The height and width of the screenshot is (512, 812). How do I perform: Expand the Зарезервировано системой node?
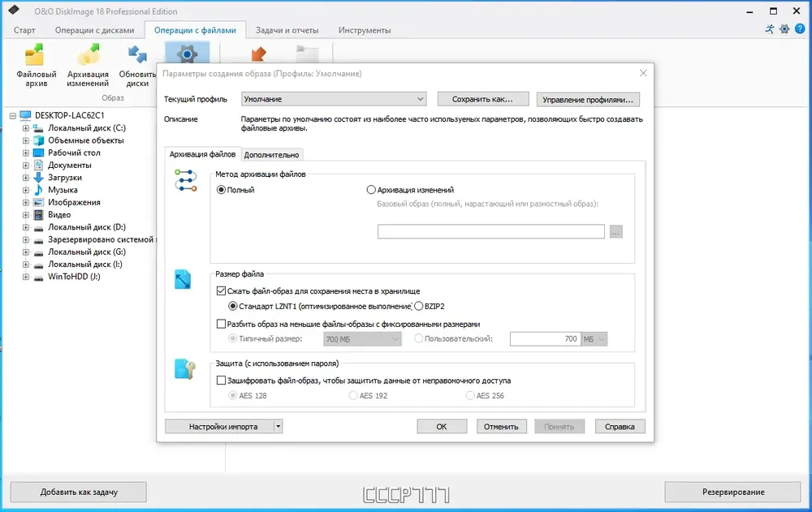pos(25,239)
